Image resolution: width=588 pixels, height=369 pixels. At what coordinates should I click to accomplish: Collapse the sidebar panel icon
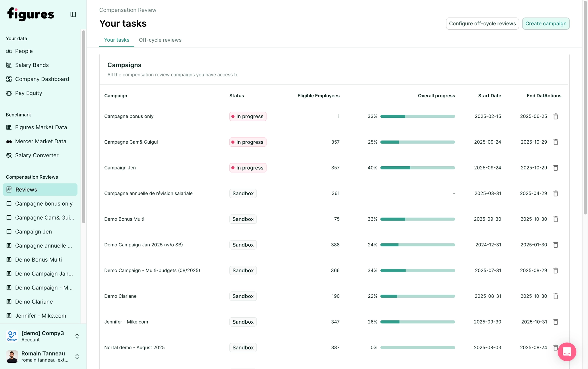pos(73,14)
